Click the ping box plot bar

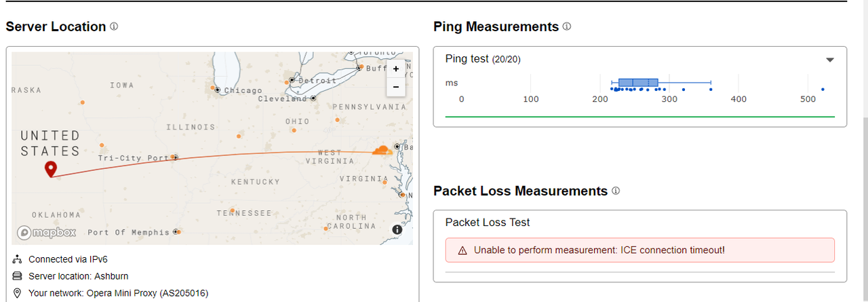[638, 83]
